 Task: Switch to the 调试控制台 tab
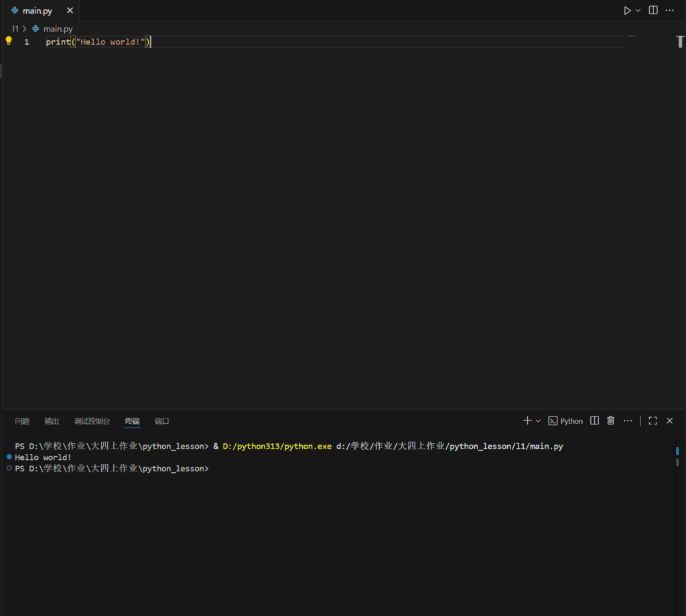[x=92, y=421]
